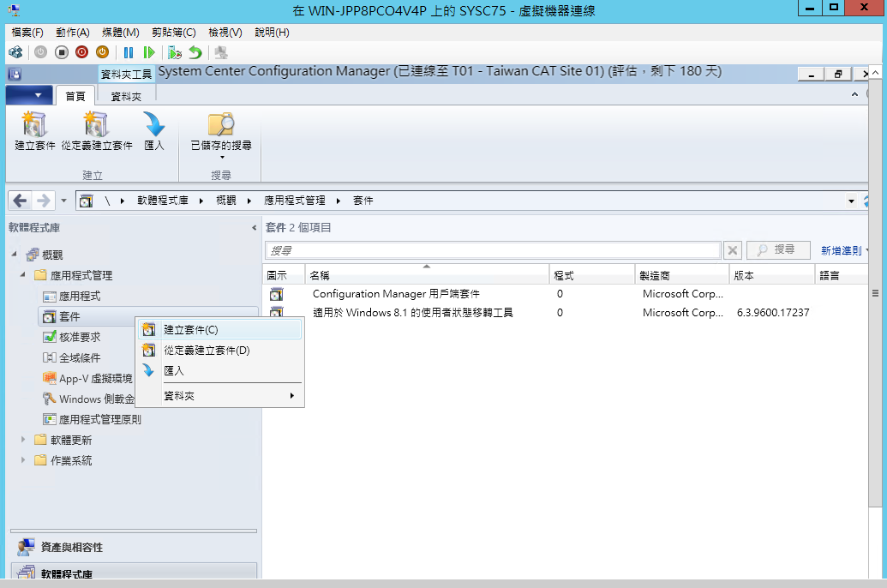Click 建立套件 icon in the ribbon
The height and width of the screenshot is (588, 887).
(x=34, y=131)
